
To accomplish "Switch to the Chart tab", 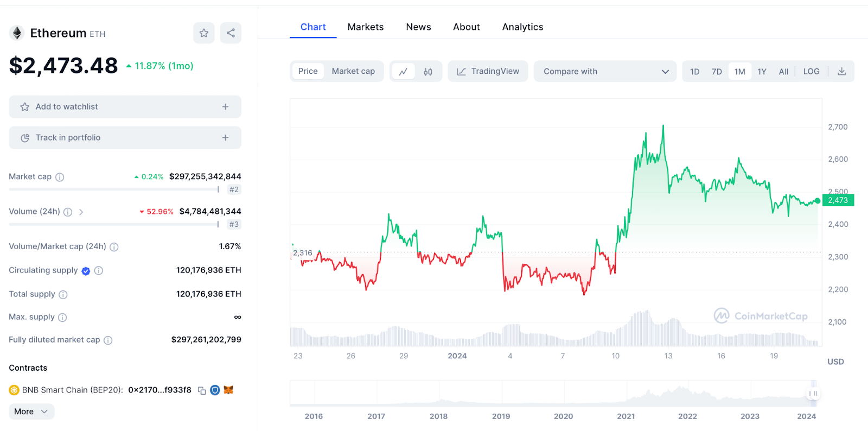I will [x=313, y=27].
